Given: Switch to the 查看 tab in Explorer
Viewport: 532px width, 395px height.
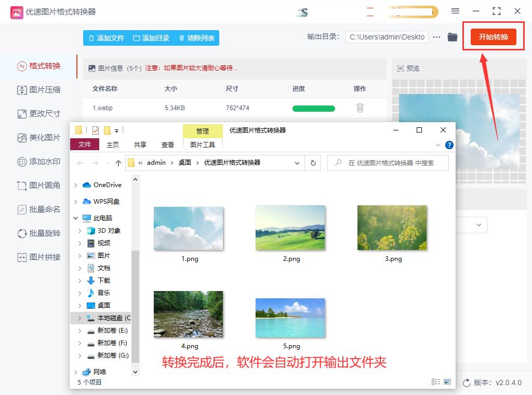Looking at the screenshot, I should pyautogui.click(x=167, y=145).
